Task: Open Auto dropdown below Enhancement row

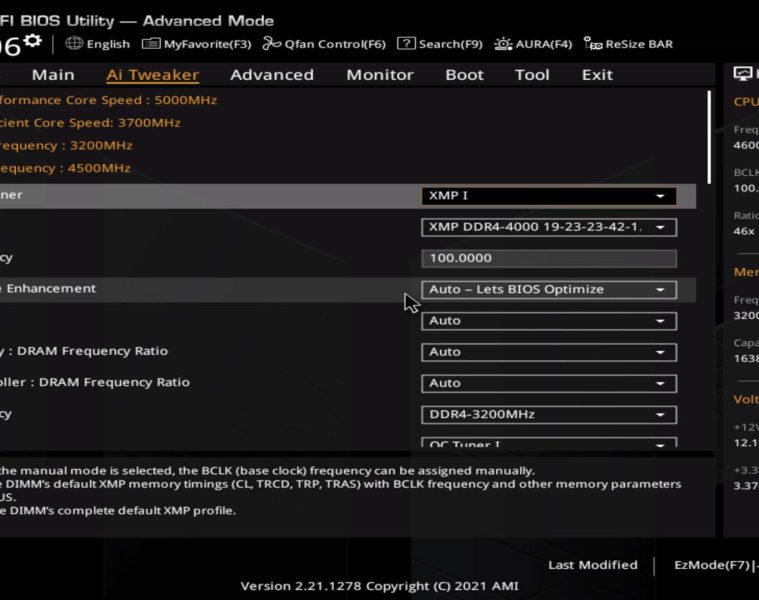Action: (549, 321)
